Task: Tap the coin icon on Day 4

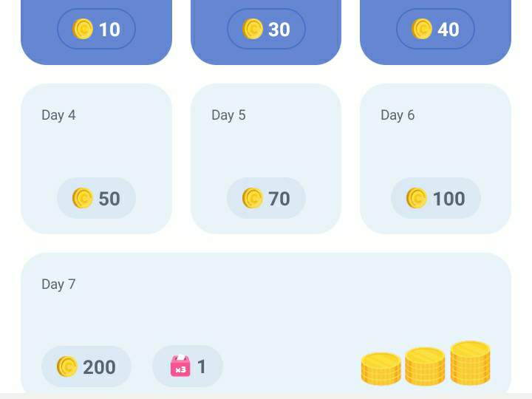Action: 83,198
